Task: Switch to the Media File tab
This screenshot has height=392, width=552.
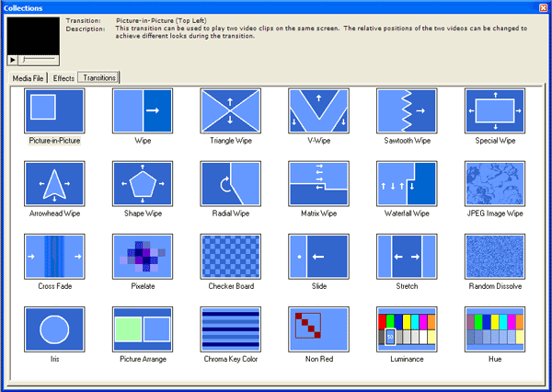Action: [x=28, y=78]
